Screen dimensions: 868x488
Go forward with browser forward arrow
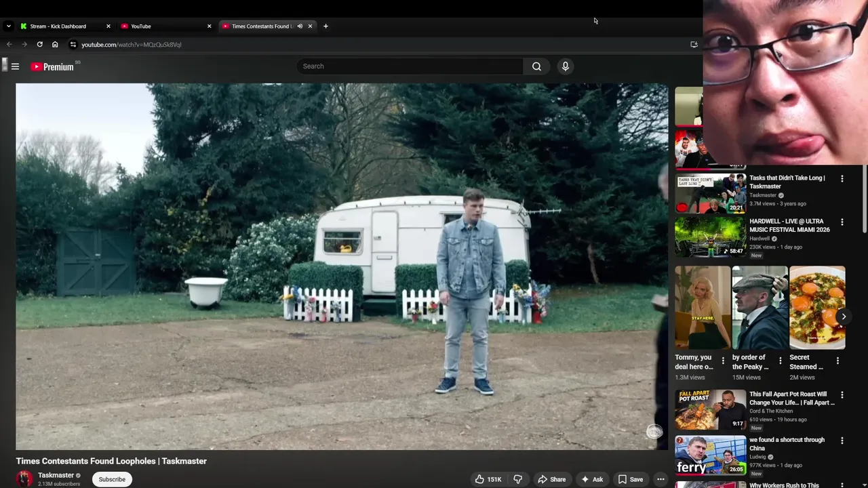24,44
